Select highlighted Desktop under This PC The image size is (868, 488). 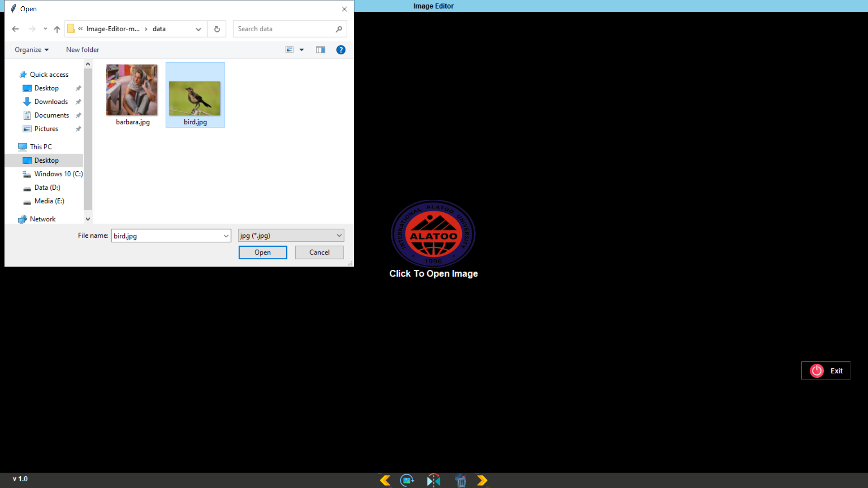click(x=44, y=160)
